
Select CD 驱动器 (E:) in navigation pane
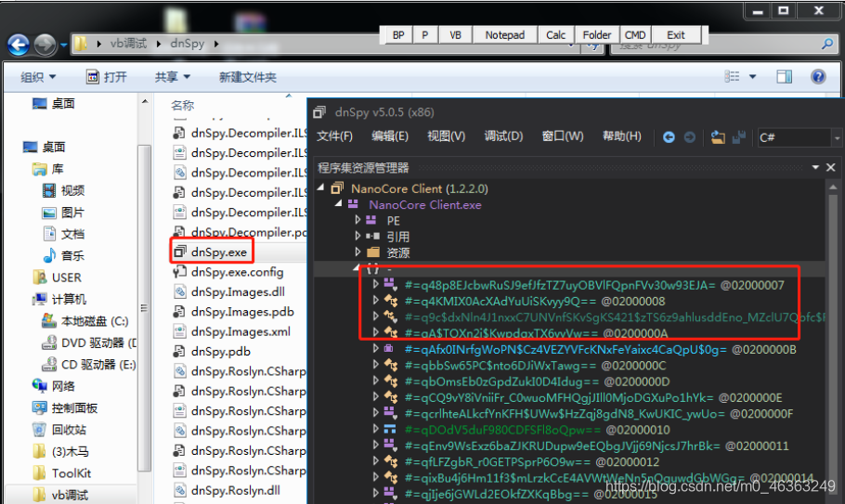click(x=89, y=365)
